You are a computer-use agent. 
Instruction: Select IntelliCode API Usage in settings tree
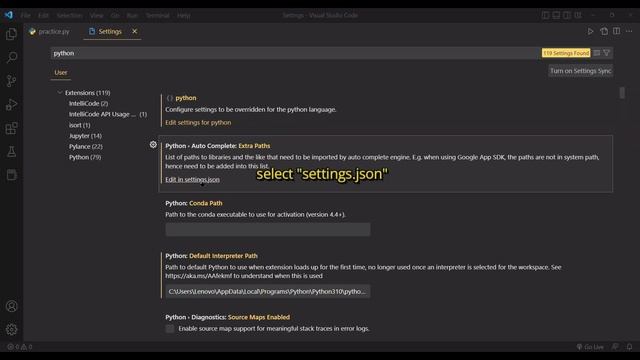(108, 114)
